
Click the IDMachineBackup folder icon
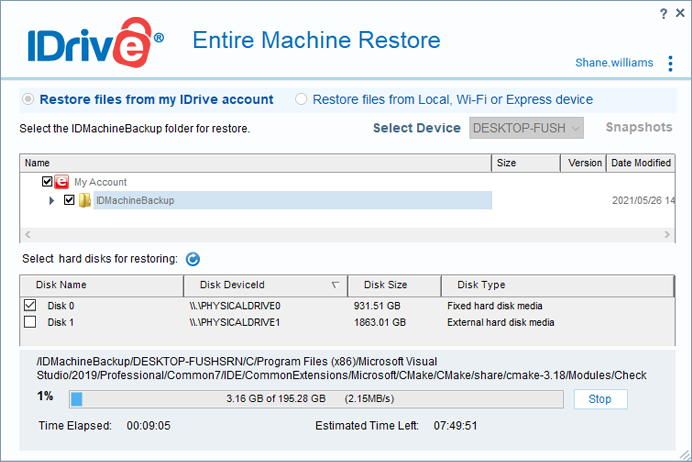[84, 200]
